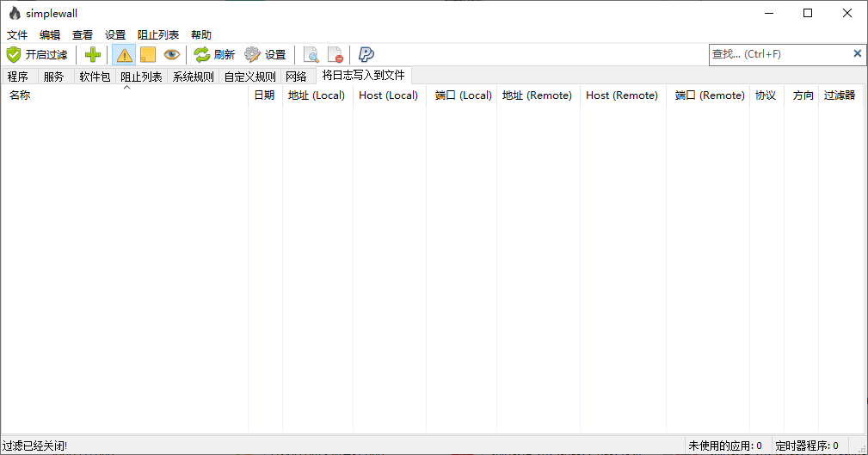Open the 阻止列表 menu in menu bar
868x455 pixels.
(x=158, y=35)
